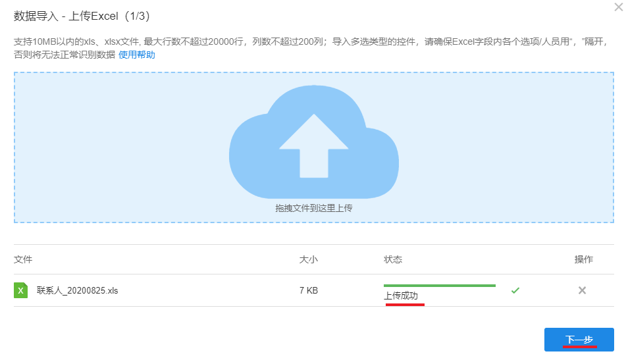Click the cloud upload arrow icon

point(313,145)
